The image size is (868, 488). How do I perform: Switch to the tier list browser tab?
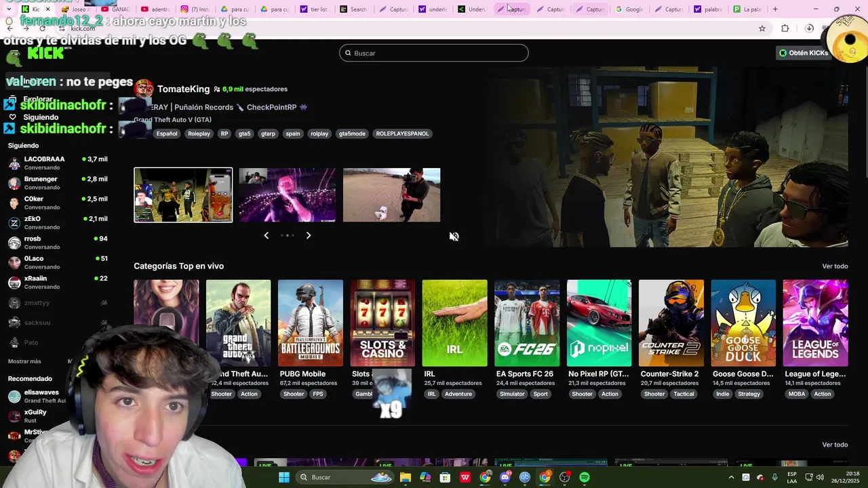click(314, 9)
